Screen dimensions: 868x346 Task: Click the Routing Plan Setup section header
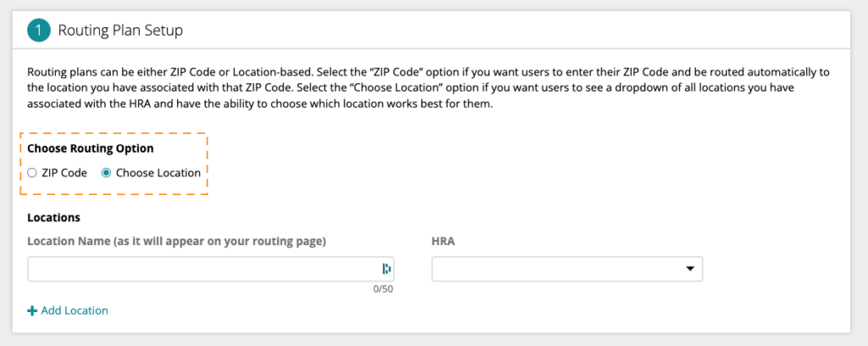click(431, 30)
